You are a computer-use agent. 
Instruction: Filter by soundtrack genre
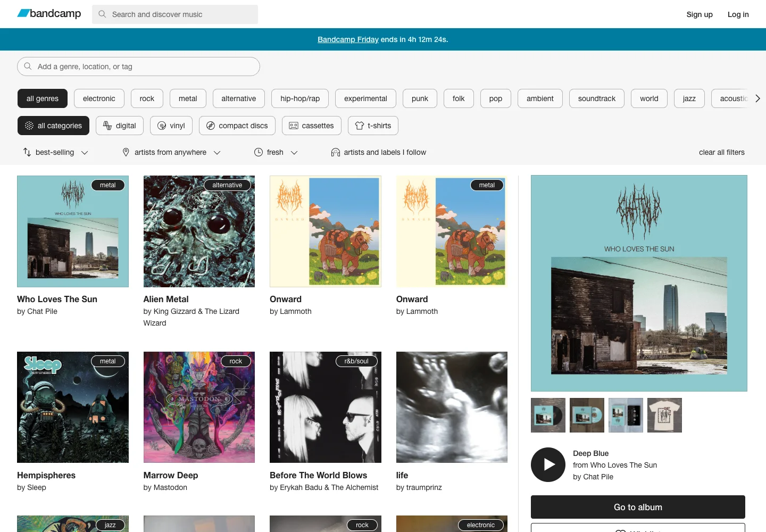pyautogui.click(x=597, y=98)
